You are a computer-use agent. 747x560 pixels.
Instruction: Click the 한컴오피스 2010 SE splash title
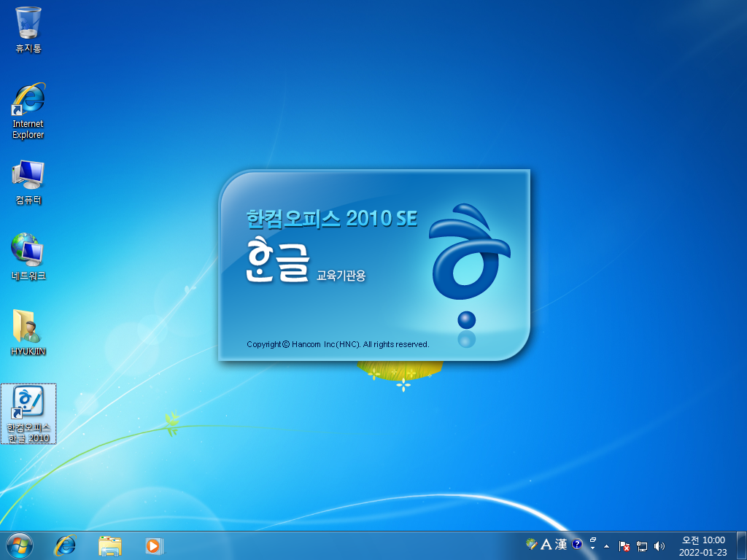[332, 219]
